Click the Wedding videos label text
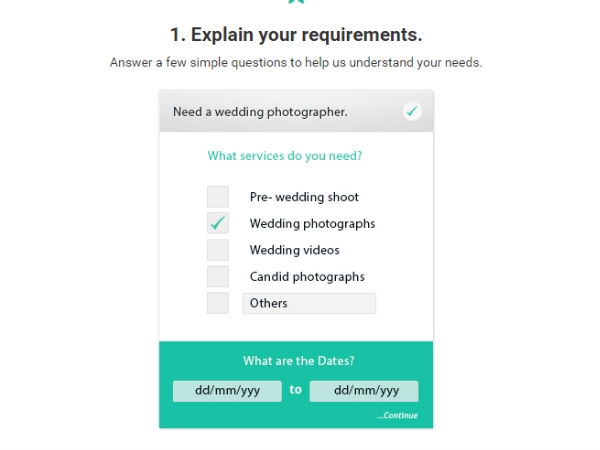Image resolution: width=600 pixels, height=450 pixels. tap(295, 250)
